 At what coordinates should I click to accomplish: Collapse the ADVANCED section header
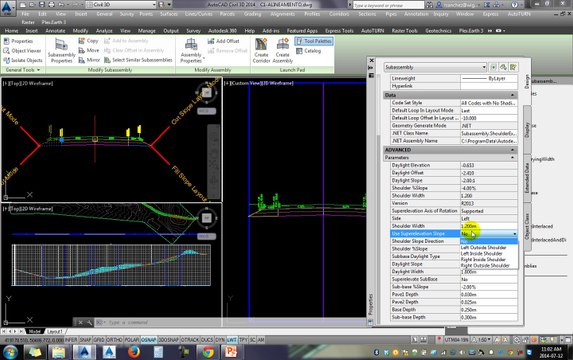point(512,150)
